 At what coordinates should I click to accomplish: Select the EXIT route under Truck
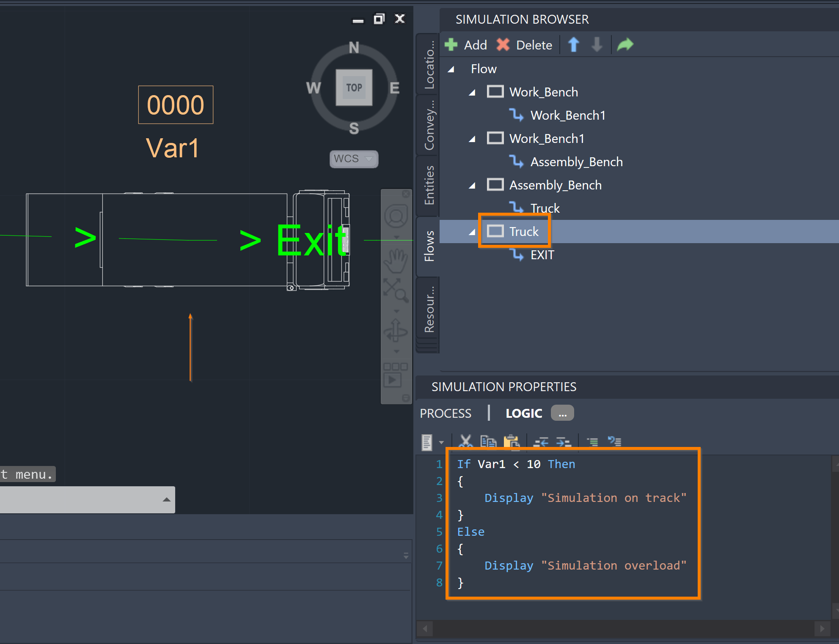542,255
